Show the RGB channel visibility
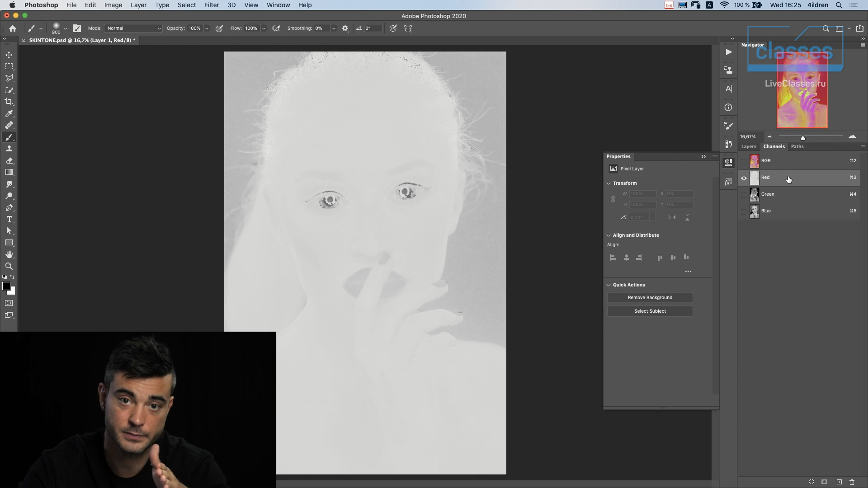This screenshot has width=868, height=488. (x=744, y=161)
